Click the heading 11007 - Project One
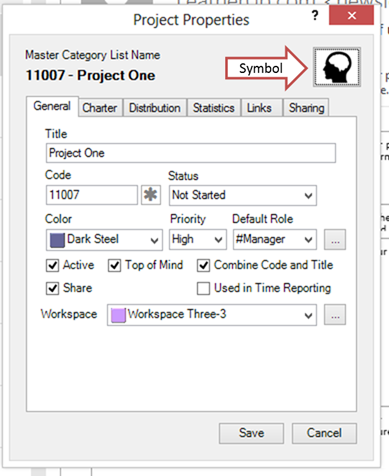Image resolution: width=389 pixels, height=476 pixels. (x=90, y=75)
